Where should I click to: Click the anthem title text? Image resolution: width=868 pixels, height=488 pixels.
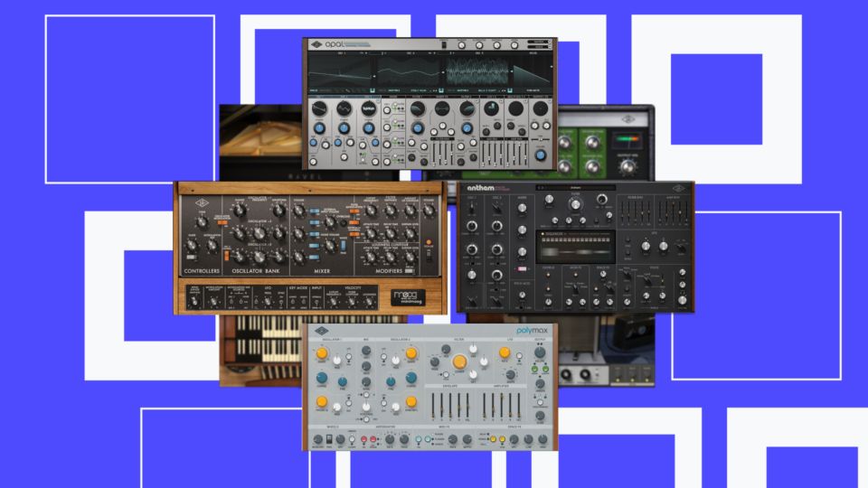coord(480,188)
